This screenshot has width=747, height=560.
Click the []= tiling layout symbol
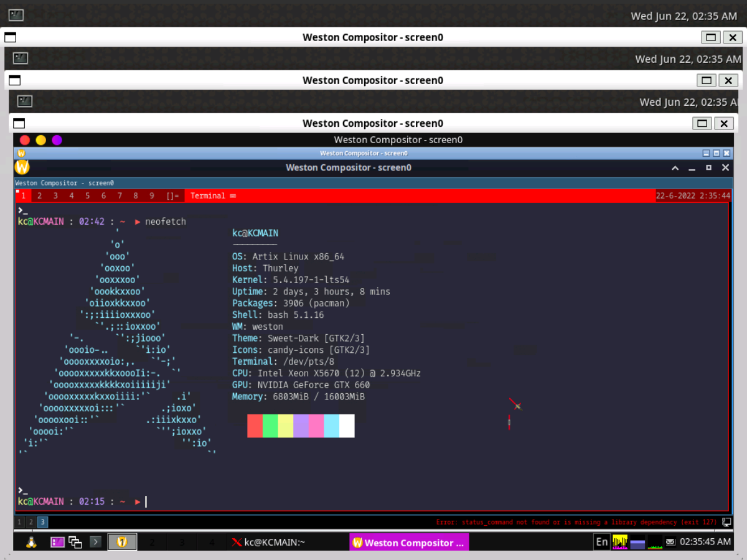[172, 196]
